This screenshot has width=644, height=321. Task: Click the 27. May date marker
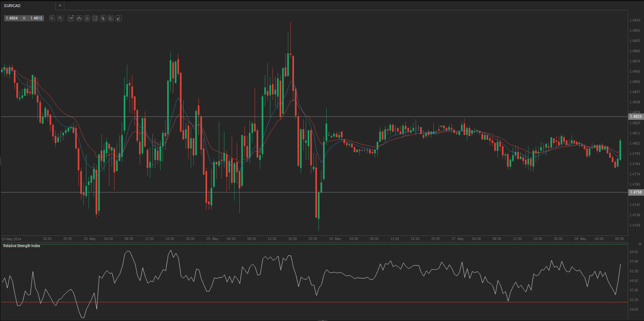(x=457, y=239)
